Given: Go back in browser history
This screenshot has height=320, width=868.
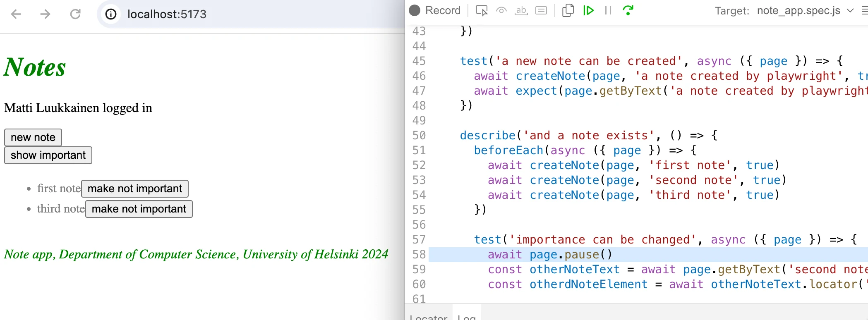Looking at the screenshot, I should click(x=16, y=14).
